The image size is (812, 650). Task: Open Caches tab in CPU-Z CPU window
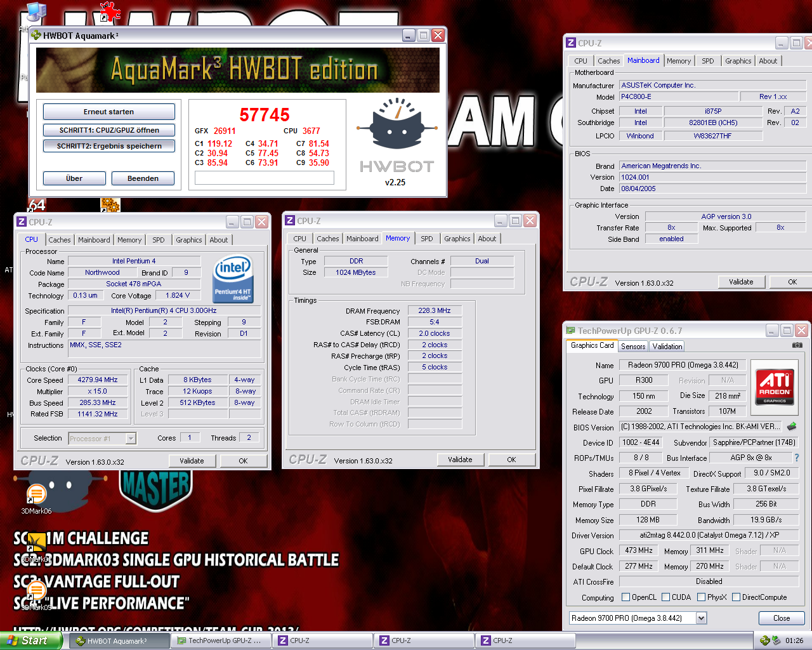(x=60, y=240)
